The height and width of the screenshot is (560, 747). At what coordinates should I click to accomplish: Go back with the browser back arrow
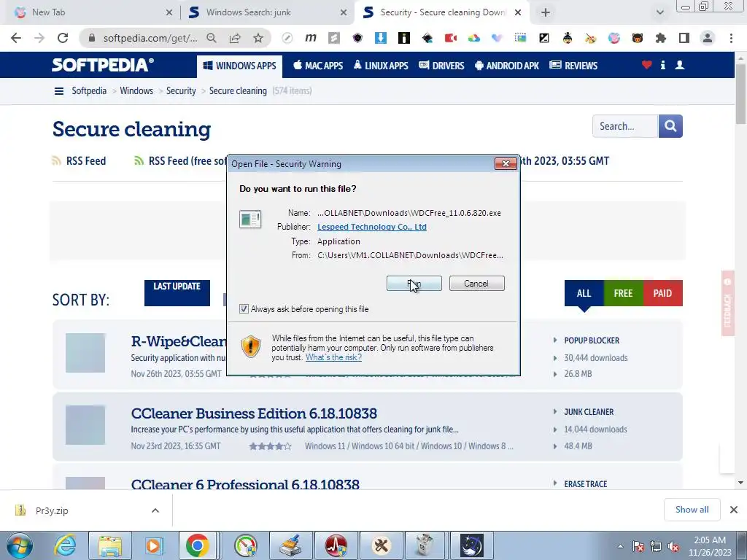[x=16, y=38]
